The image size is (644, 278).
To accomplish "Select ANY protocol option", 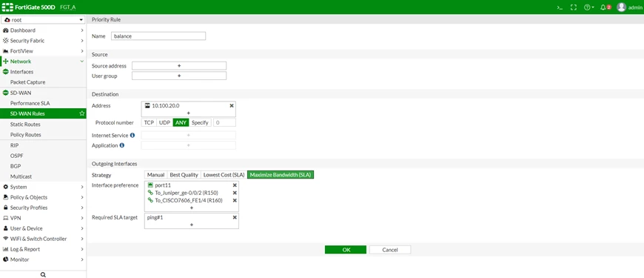I will click(181, 122).
